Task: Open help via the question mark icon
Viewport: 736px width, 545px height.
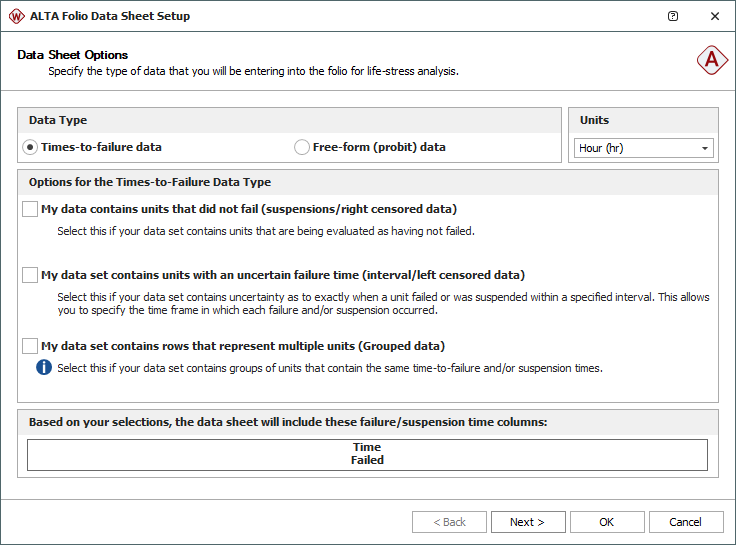Action: coord(673,16)
